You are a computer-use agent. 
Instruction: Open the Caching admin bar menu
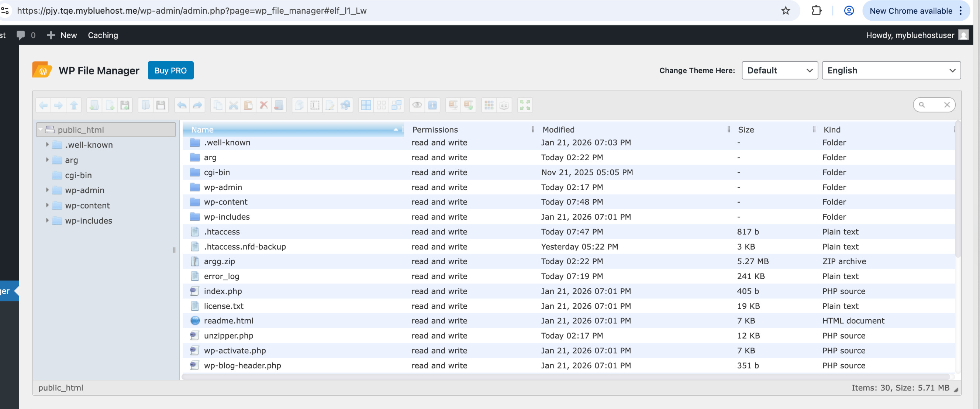click(103, 35)
